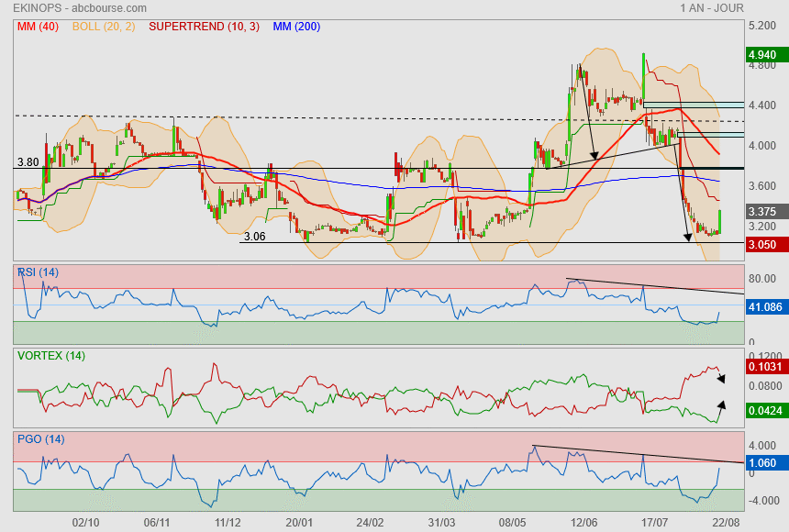Click the green 4.940 price tag

[767, 55]
